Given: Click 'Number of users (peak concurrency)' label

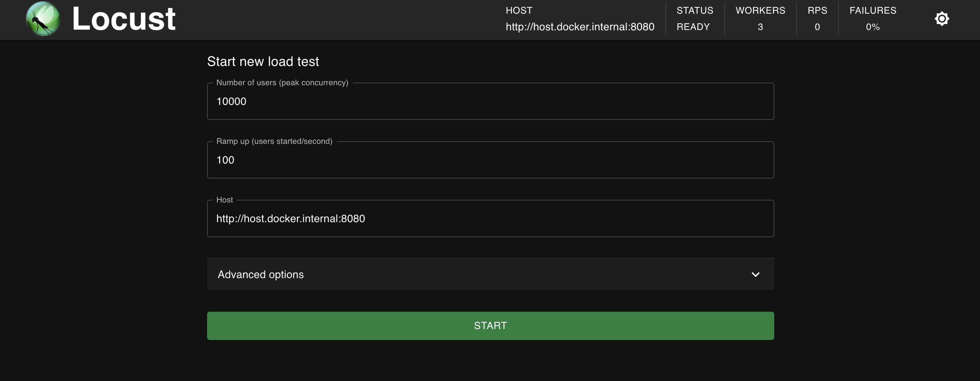Looking at the screenshot, I should tap(282, 83).
